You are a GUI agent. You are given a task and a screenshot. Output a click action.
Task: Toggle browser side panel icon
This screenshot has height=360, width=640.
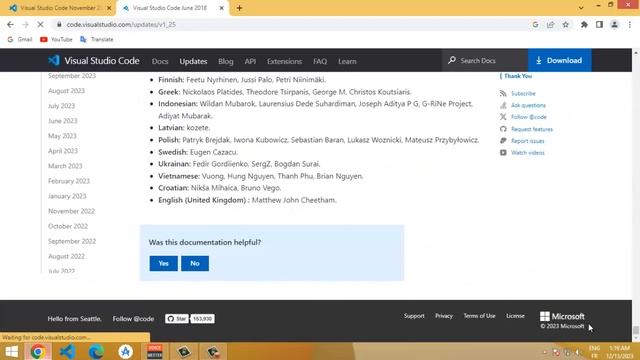[599, 24]
